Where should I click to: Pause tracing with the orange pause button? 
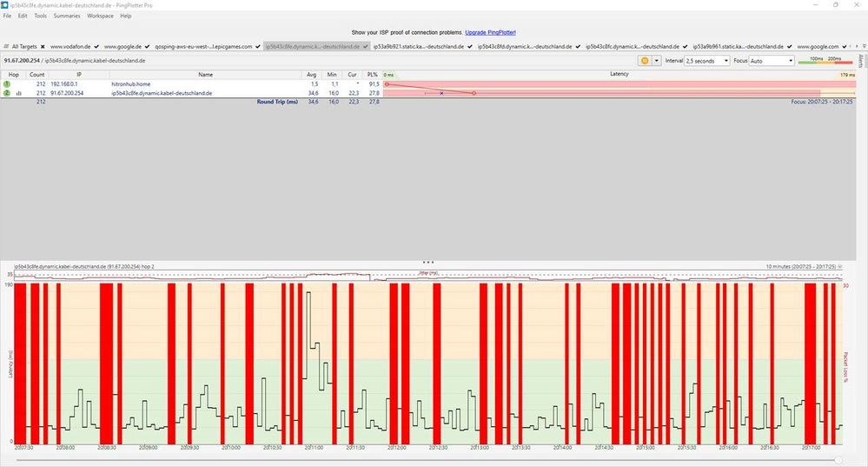[645, 60]
